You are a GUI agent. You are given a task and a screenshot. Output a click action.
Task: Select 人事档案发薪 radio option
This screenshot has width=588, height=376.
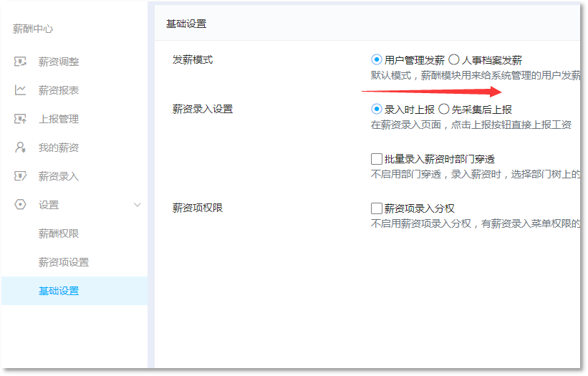coord(454,60)
